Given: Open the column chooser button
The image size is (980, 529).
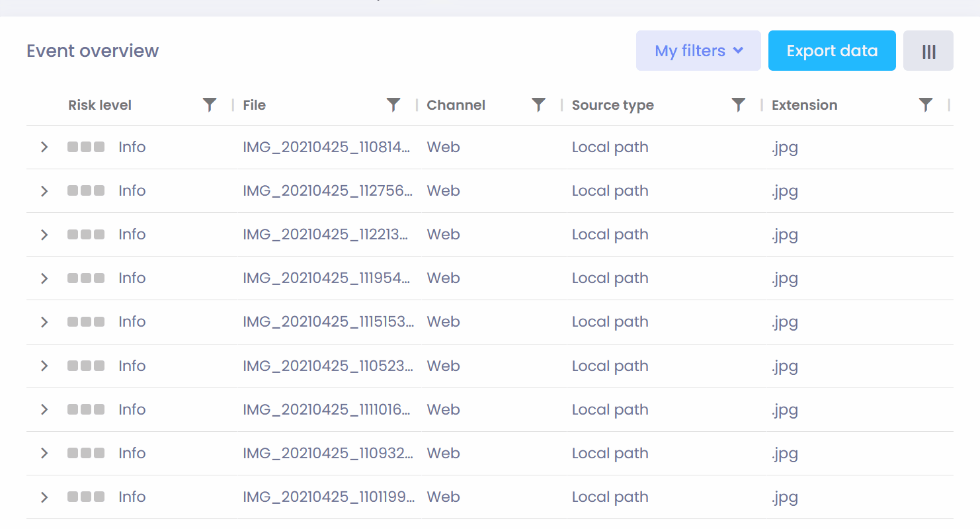Looking at the screenshot, I should coord(928,51).
